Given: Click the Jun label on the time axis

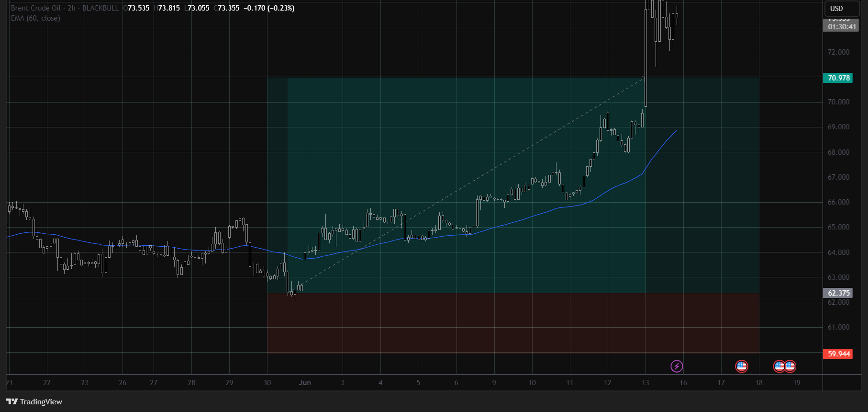Looking at the screenshot, I should (x=305, y=383).
